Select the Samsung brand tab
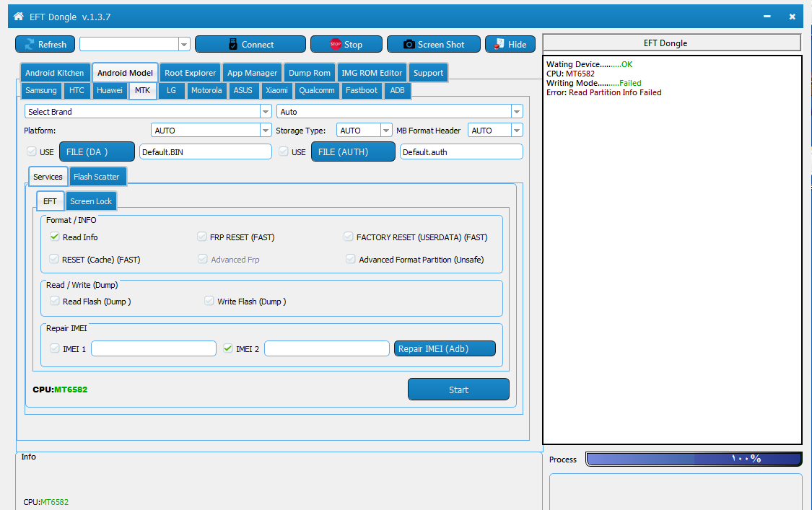Viewport: 812px width, 510px height. click(x=41, y=90)
